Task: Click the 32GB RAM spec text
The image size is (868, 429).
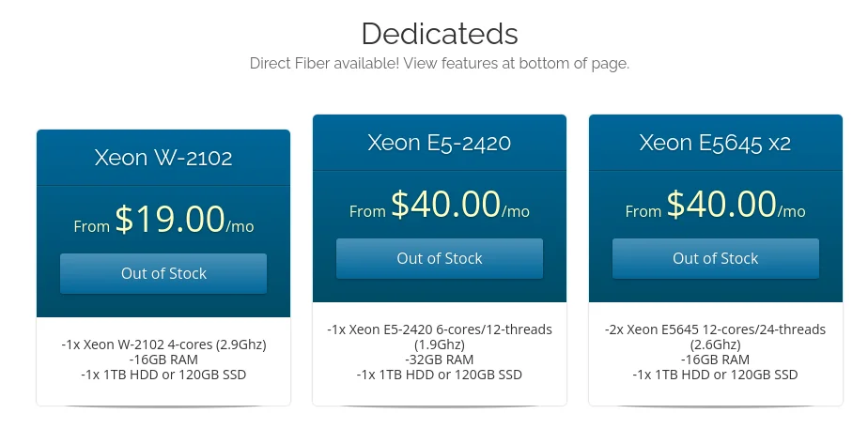Action: tap(439, 360)
